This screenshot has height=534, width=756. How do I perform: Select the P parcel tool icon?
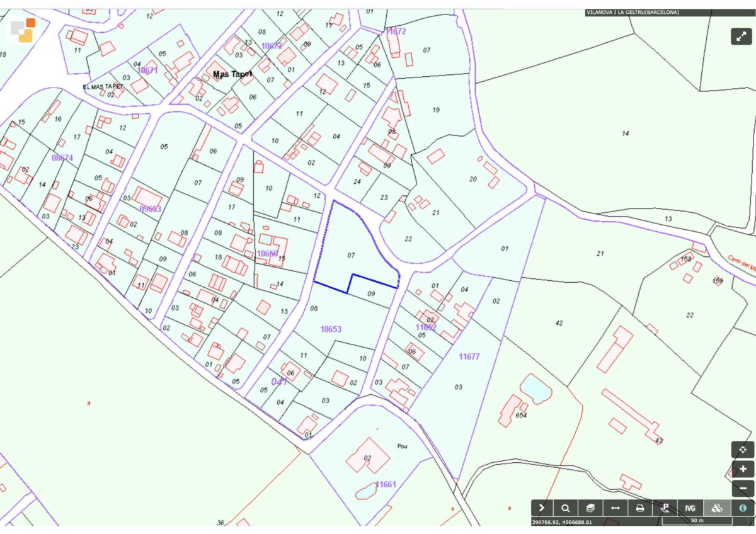tap(665, 508)
